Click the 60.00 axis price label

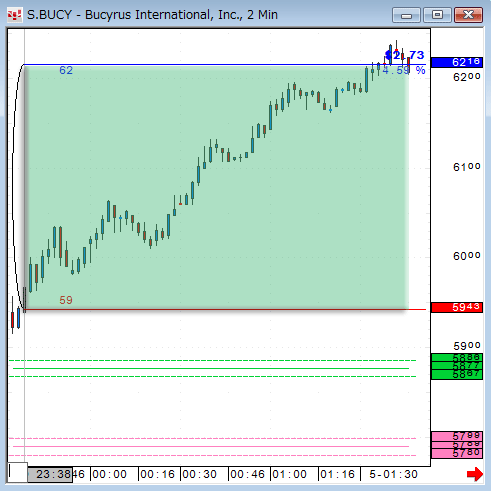tap(467, 256)
